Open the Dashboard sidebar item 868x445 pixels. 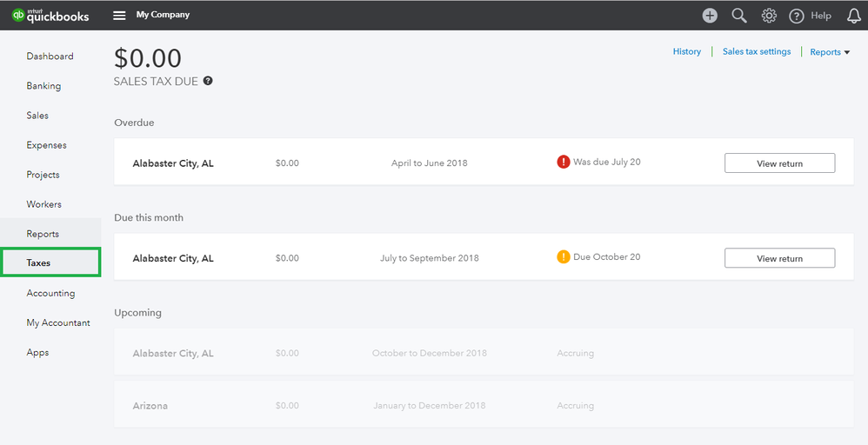(50, 56)
